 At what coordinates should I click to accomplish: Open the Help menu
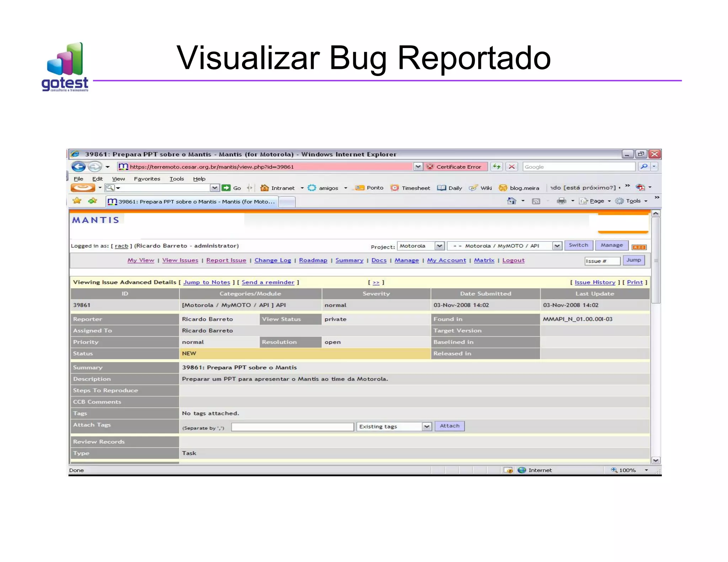pos(199,179)
